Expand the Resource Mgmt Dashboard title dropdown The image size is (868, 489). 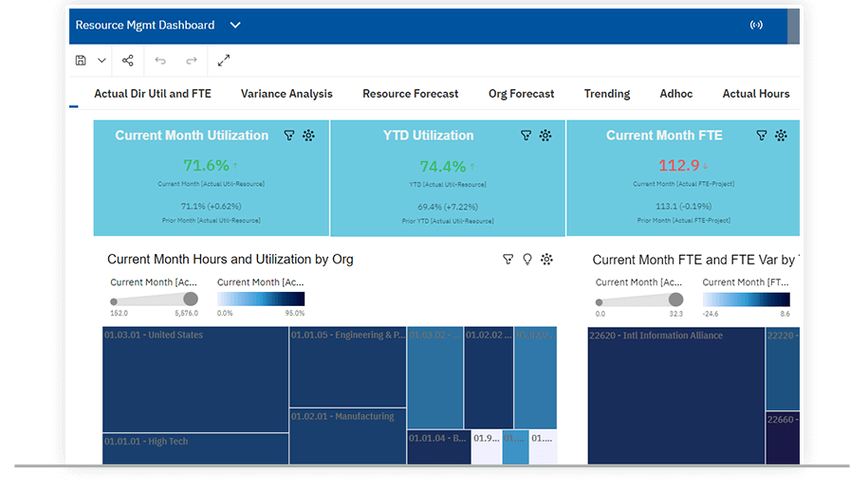(235, 26)
